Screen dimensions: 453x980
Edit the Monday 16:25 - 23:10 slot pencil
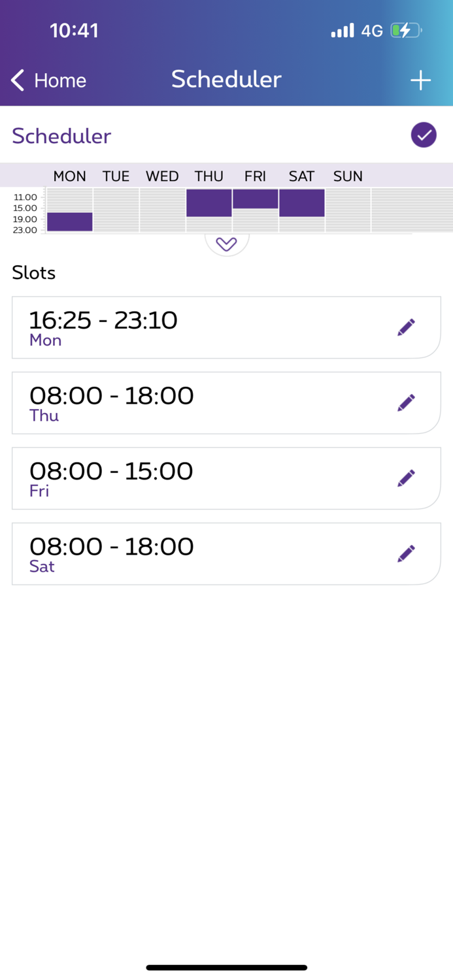(406, 327)
